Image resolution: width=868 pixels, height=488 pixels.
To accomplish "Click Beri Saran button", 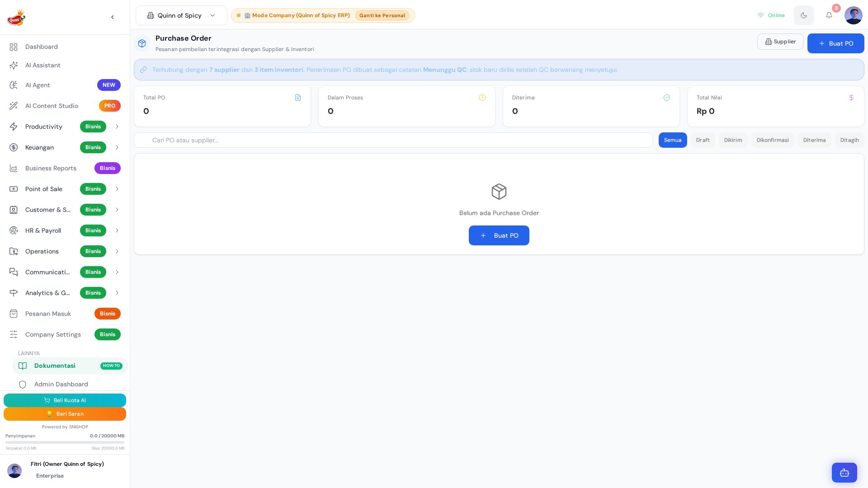I will pyautogui.click(x=65, y=414).
